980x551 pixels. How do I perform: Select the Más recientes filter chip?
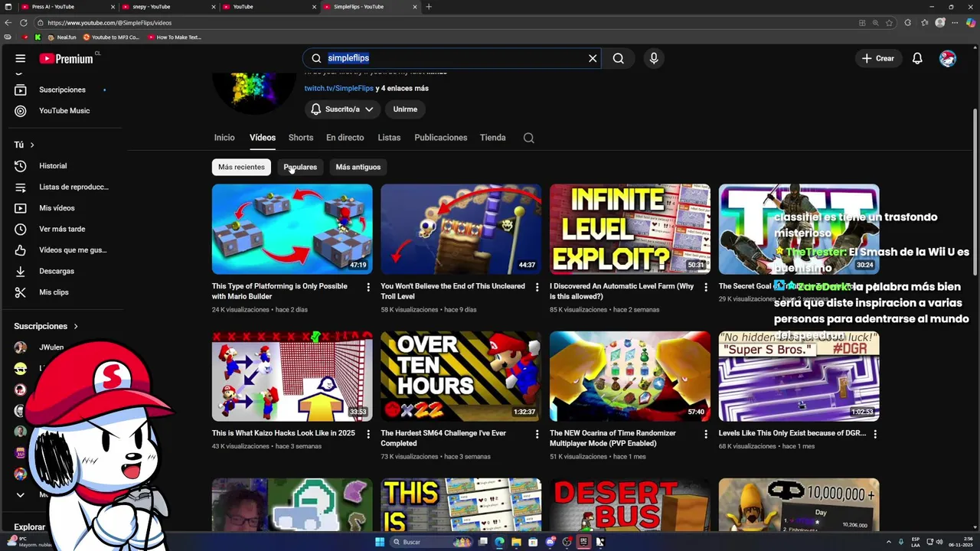click(241, 167)
